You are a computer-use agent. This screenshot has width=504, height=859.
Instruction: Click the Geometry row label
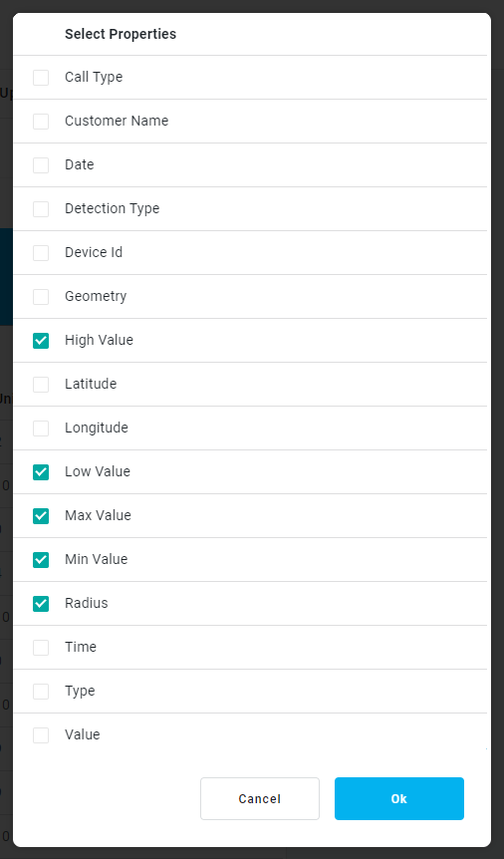tap(96, 296)
